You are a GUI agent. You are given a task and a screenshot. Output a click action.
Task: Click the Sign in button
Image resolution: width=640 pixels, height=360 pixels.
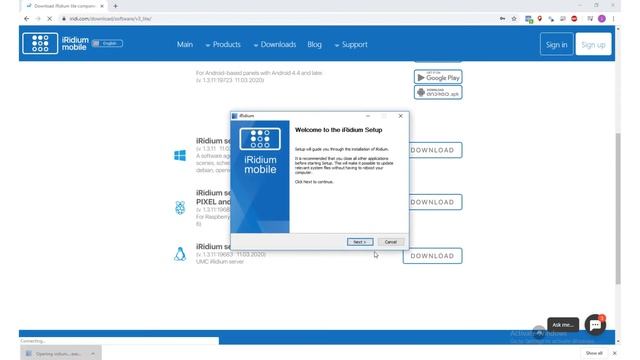click(556, 44)
